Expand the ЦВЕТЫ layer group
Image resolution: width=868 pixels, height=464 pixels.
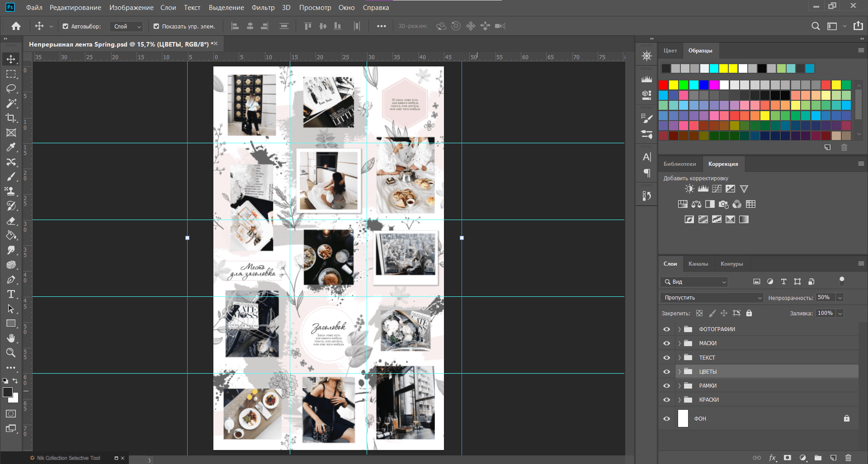coord(679,371)
